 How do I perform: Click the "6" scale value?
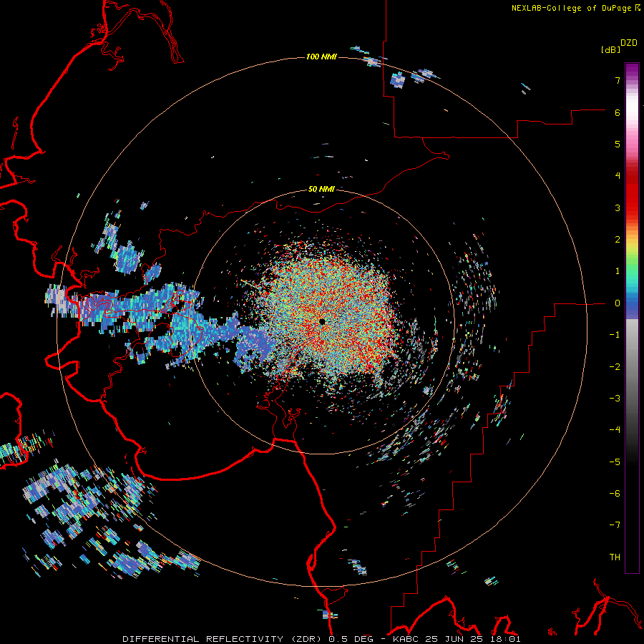tap(618, 112)
